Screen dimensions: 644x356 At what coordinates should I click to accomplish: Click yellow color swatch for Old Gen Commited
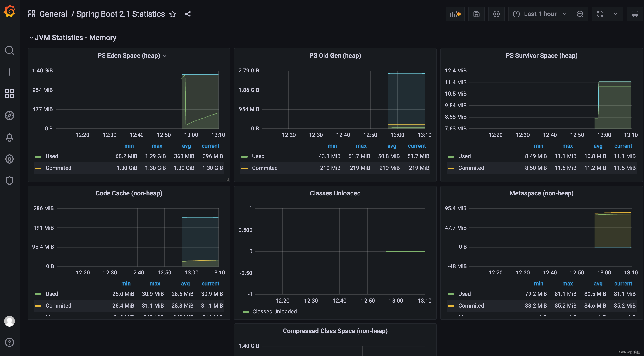(244, 168)
